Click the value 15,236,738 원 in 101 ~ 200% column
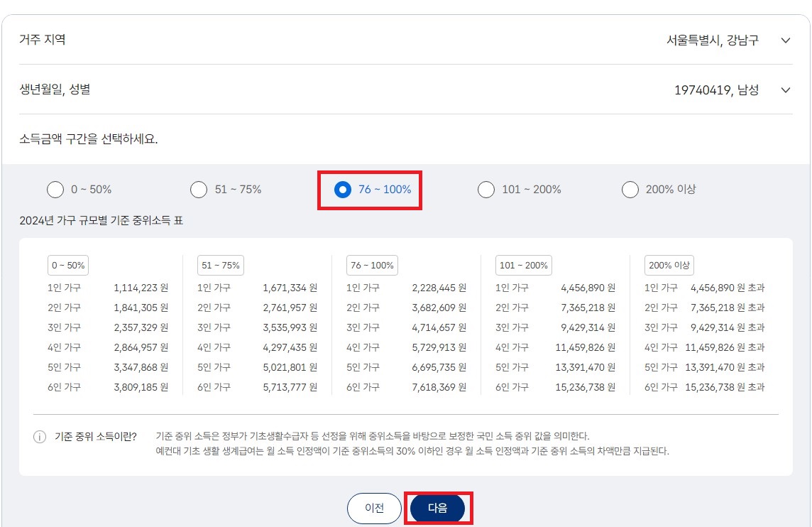 click(586, 387)
